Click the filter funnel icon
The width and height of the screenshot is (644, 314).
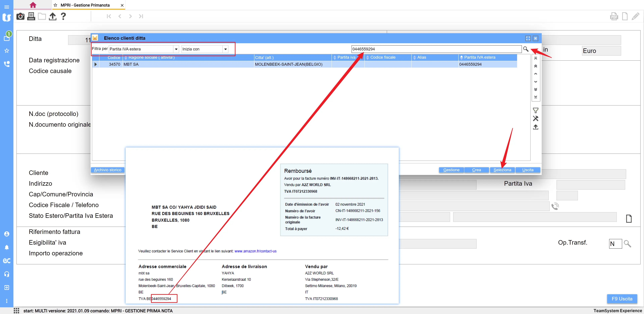click(535, 110)
